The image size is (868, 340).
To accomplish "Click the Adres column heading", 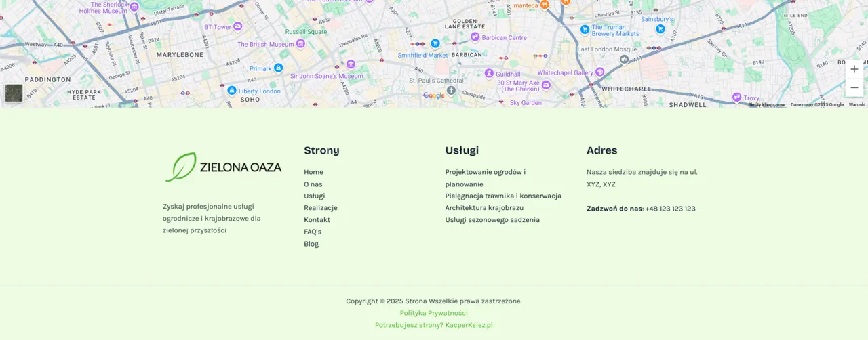I will click(x=602, y=150).
